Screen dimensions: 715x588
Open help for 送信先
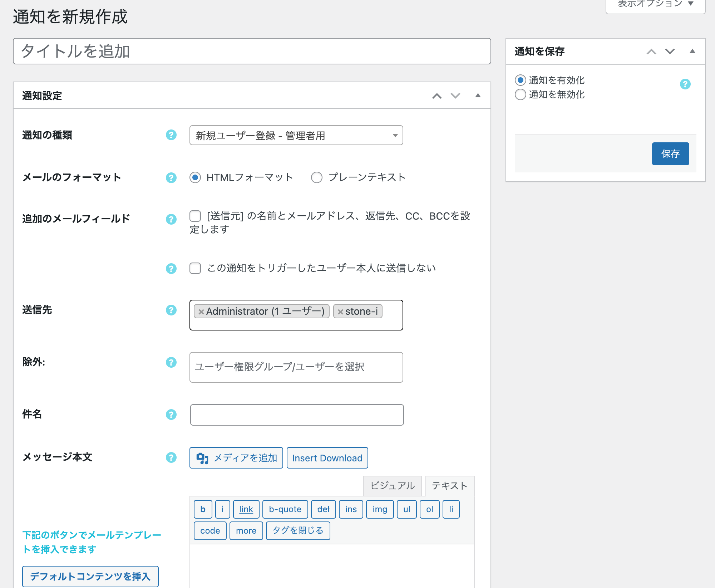click(171, 310)
